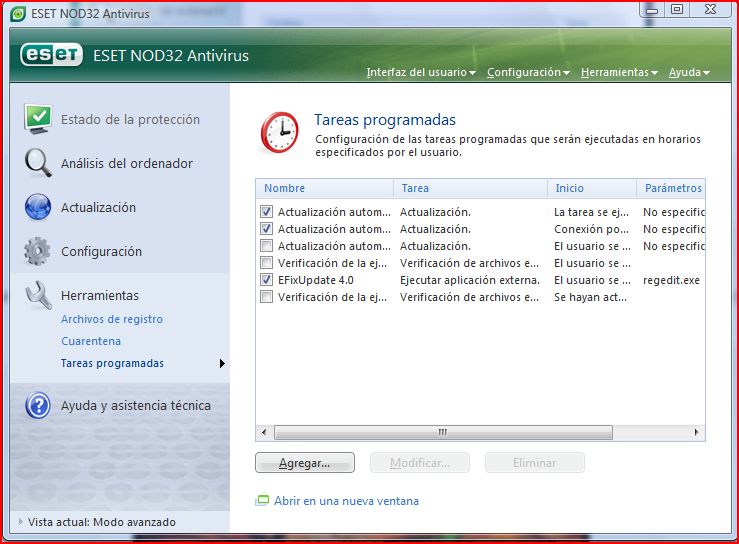This screenshot has width=739, height=544.
Task: Maximize the ESET NOD32 window
Action: tap(677, 9)
